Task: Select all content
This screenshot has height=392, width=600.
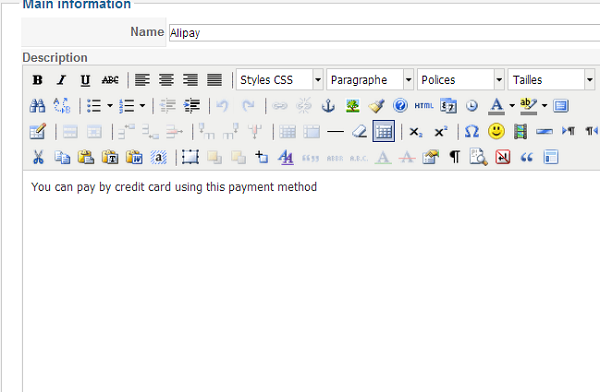Action: pos(158,157)
